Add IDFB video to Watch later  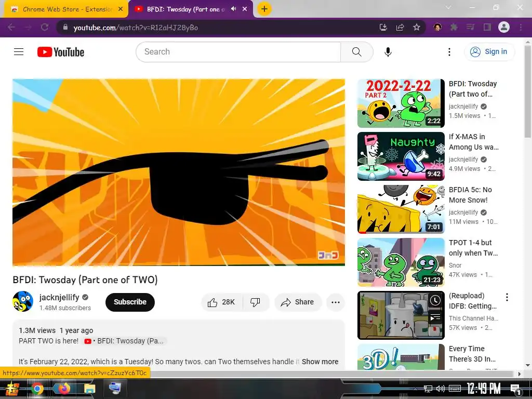(435, 300)
